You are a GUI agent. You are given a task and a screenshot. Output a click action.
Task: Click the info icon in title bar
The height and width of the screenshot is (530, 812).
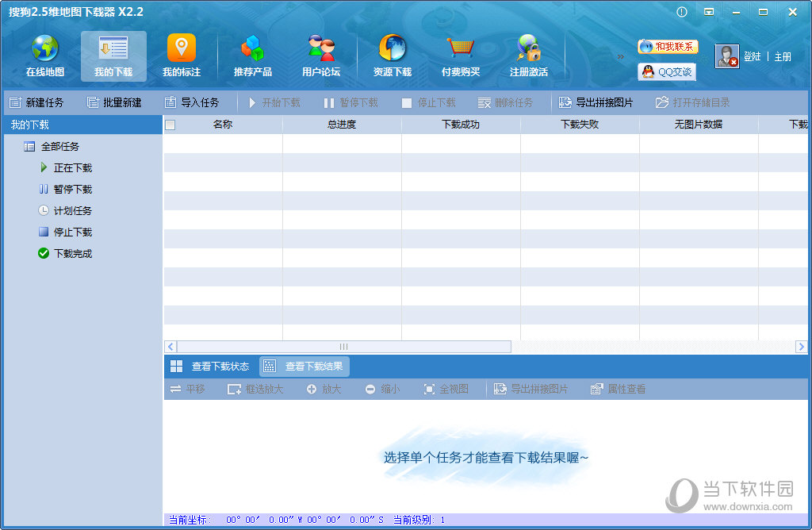pyautogui.click(x=682, y=12)
